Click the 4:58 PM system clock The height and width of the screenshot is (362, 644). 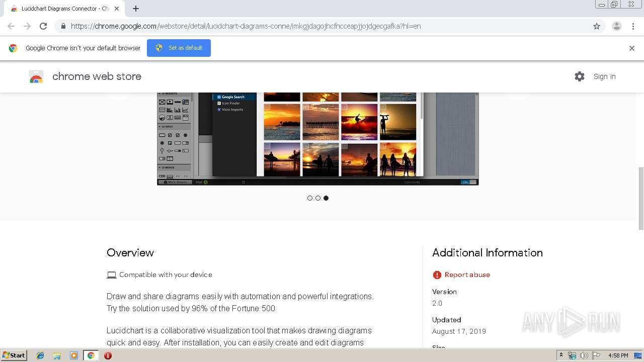(x=618, y=355)
